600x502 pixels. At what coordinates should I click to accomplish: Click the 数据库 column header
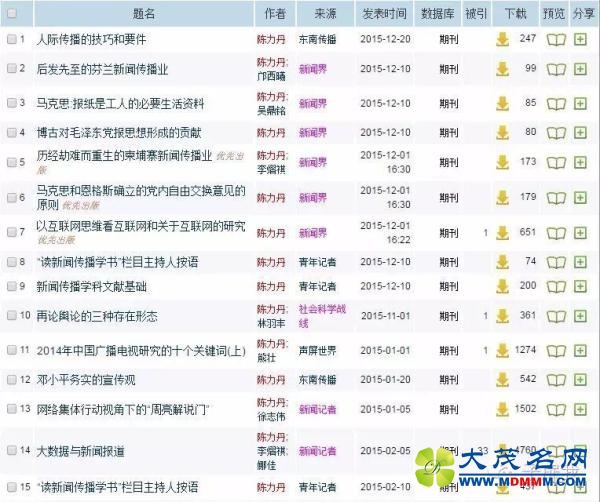438,14
